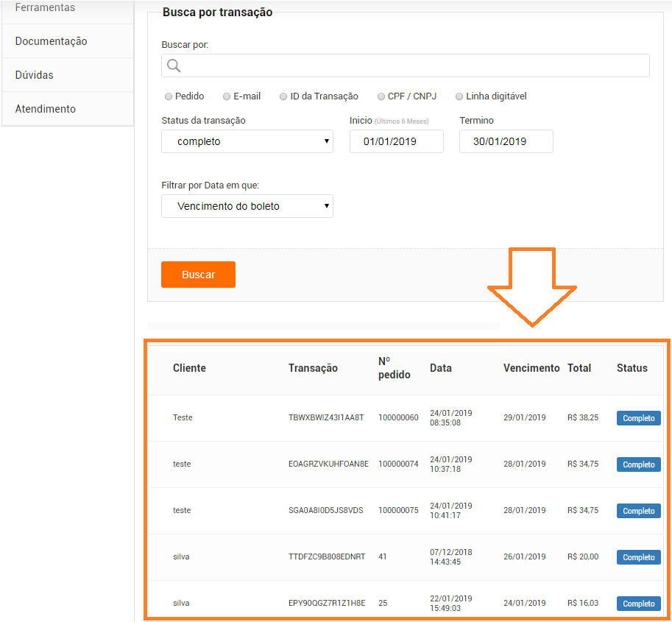Click date 22/01/2019 15:49:03

[451, 603]
